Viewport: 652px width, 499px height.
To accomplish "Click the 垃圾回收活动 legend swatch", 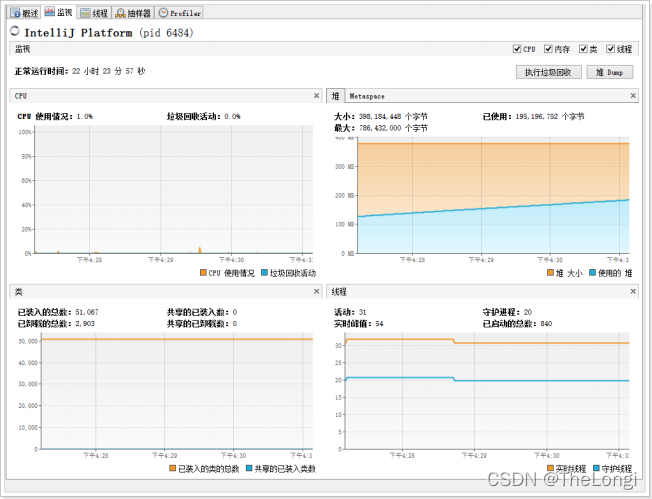I will pyautogui.click(x=264, y=272).
